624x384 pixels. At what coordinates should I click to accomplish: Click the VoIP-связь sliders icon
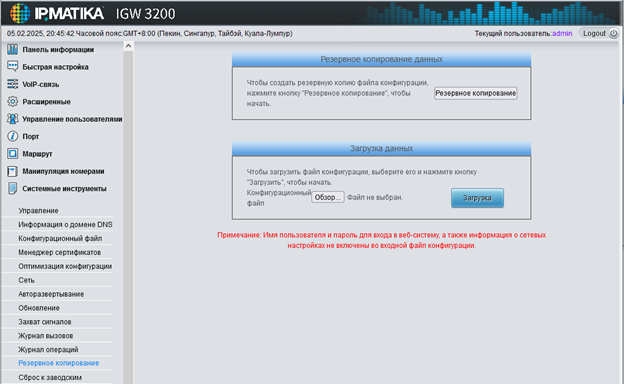[x=12, y=84]
